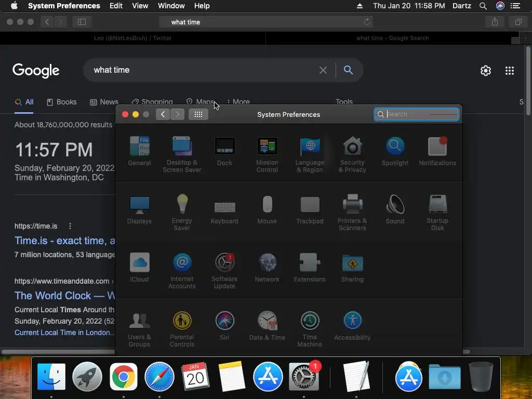This screenshot has width=532, height=399.
Task: Open Parental Controls preferences
Action: (182, 329)
